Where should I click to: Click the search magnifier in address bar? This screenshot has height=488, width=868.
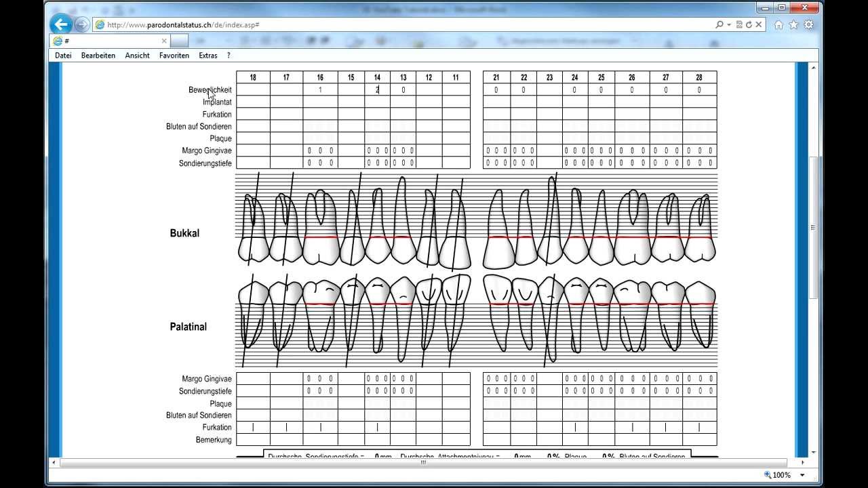719,24
